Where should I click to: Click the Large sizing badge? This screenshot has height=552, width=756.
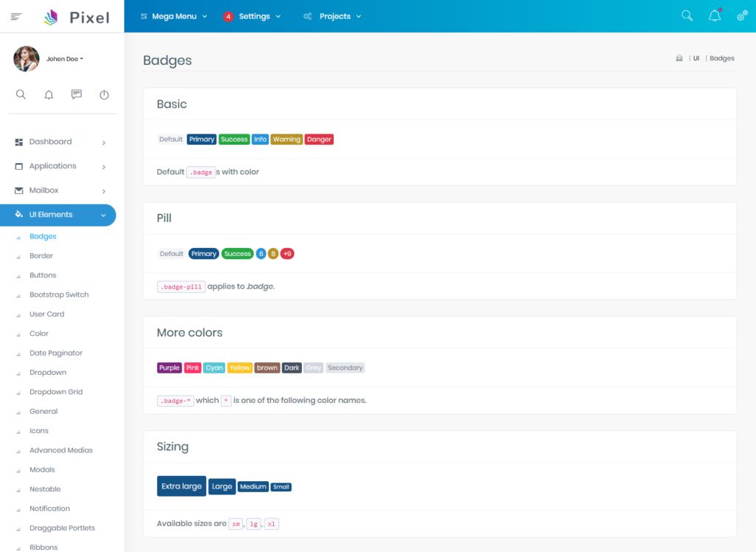221,486
